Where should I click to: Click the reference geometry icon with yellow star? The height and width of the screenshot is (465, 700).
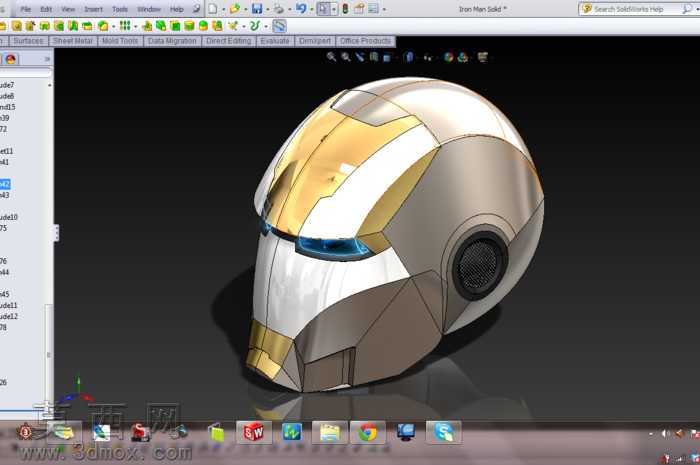(233, 26)
